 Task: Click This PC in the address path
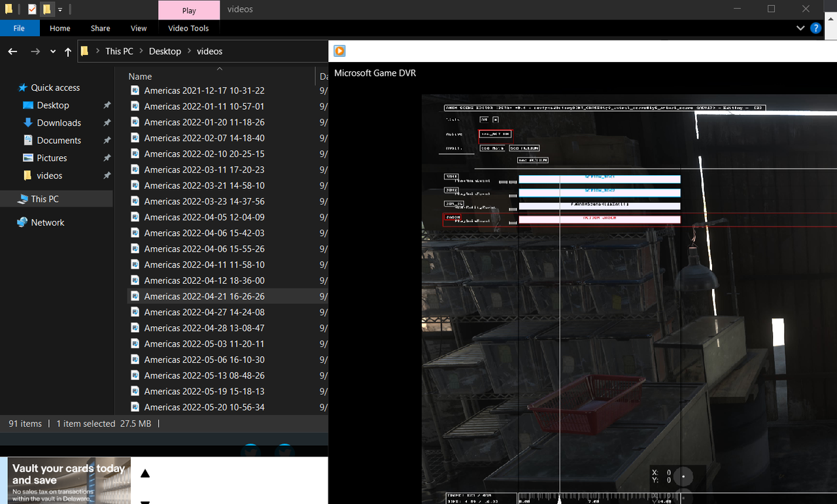(119, 51)
